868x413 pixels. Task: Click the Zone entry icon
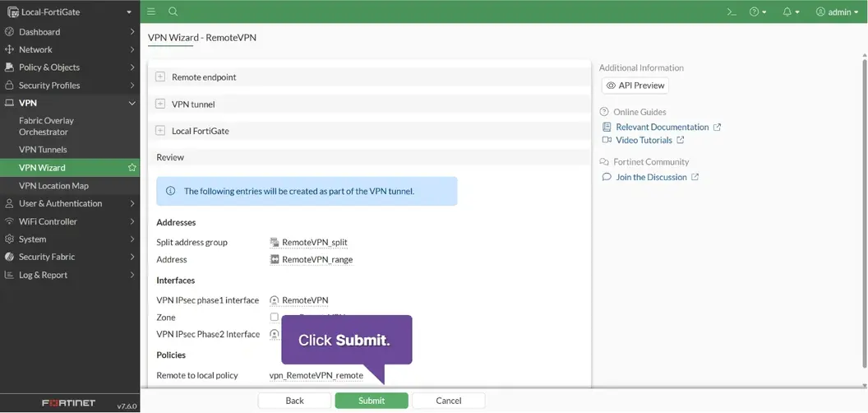point(274,317)
